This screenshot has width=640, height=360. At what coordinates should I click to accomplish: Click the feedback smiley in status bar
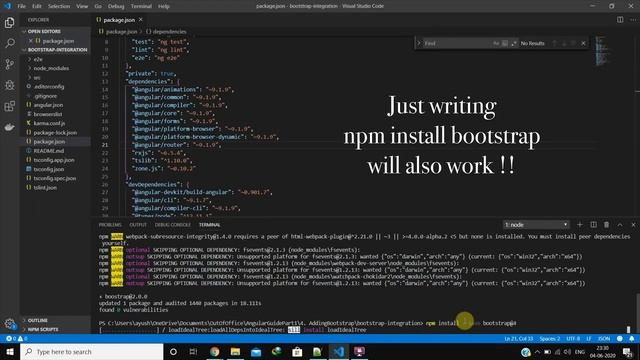[620, 339]
